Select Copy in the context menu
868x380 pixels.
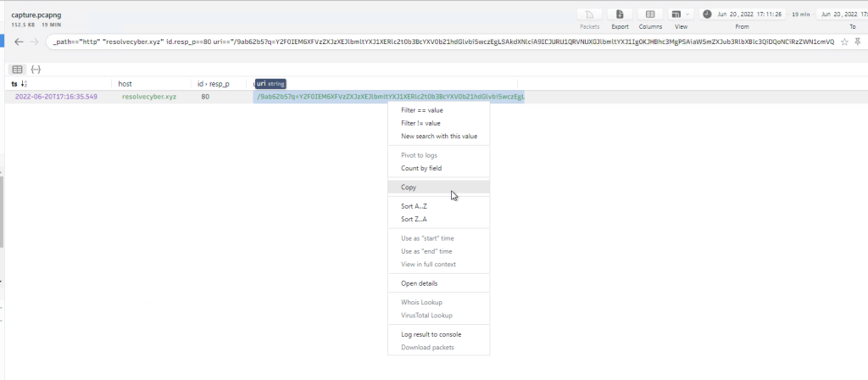coord(410,187)
